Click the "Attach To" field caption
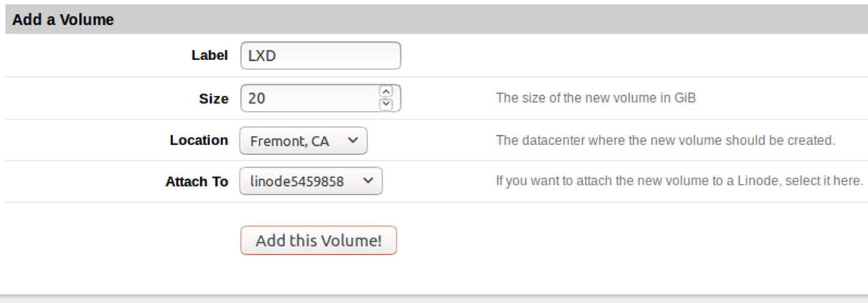The height and width of the screenshot is (303, 868). pos(196,182)
